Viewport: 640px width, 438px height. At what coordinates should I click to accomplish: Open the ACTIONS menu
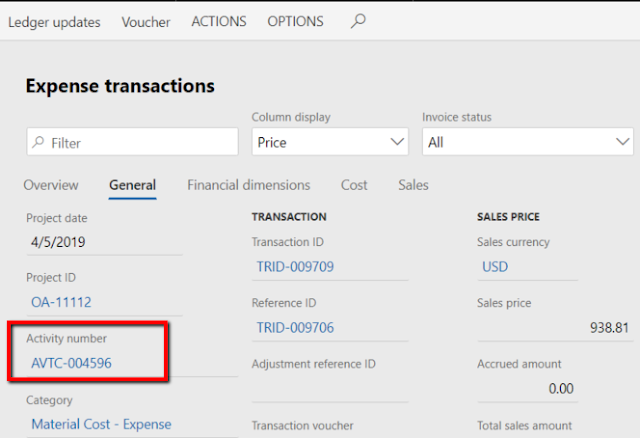221,22
